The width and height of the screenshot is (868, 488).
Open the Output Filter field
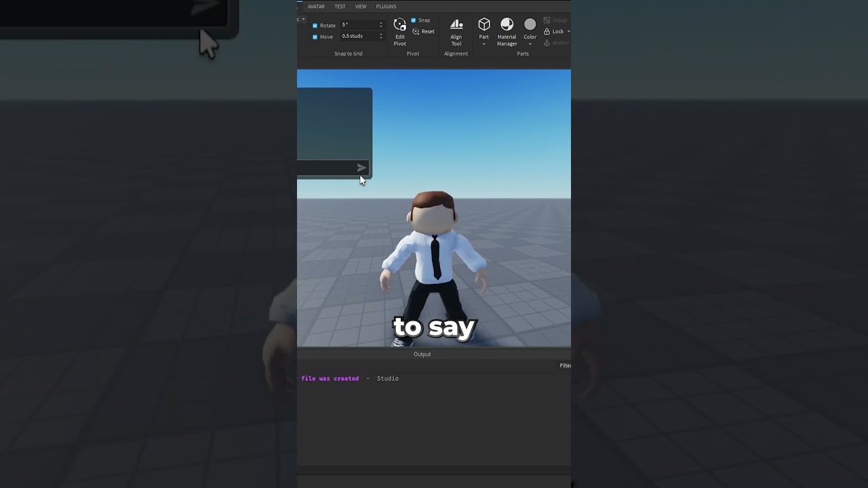pos(564,366)
